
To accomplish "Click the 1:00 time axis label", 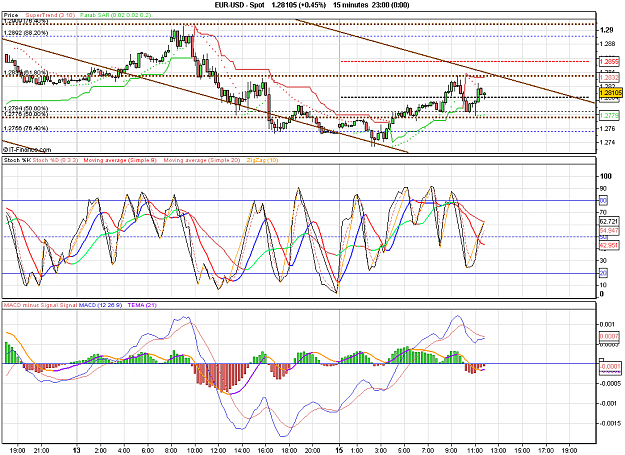I will coord(357,451).
